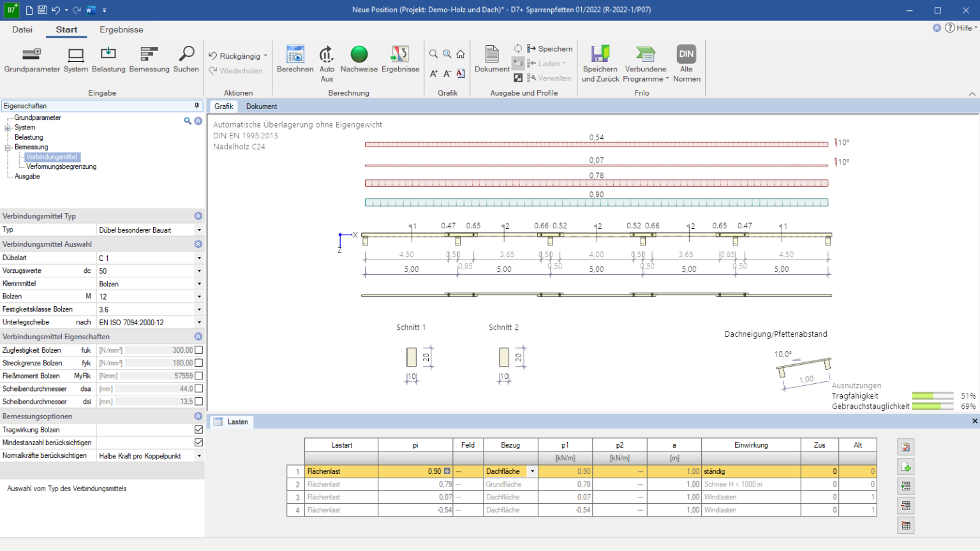Open the Dübelart C 1 dropdown
Viewport: 980px width, 551px height.
point(199,258)
